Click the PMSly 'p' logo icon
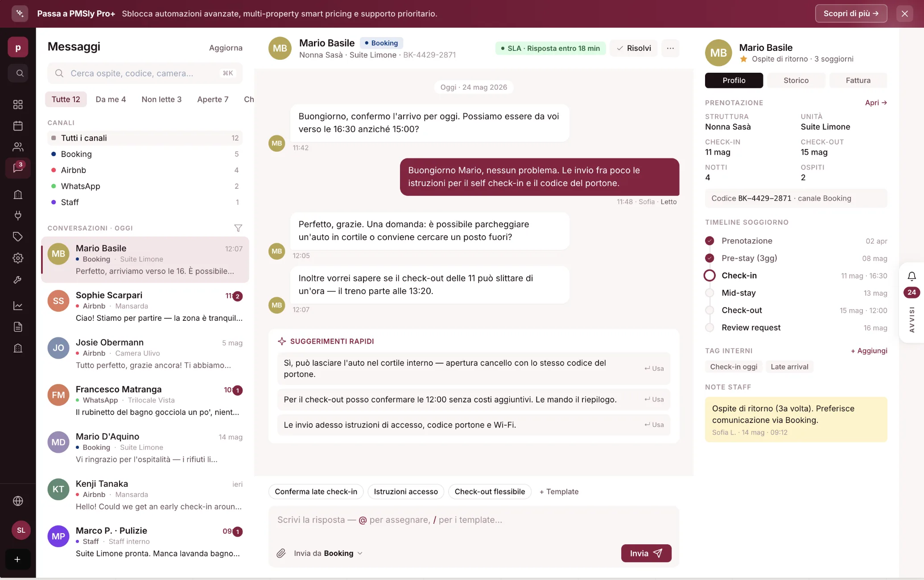Image resolution: width=924 pixels, height=580 pixels. click(18, 47)
